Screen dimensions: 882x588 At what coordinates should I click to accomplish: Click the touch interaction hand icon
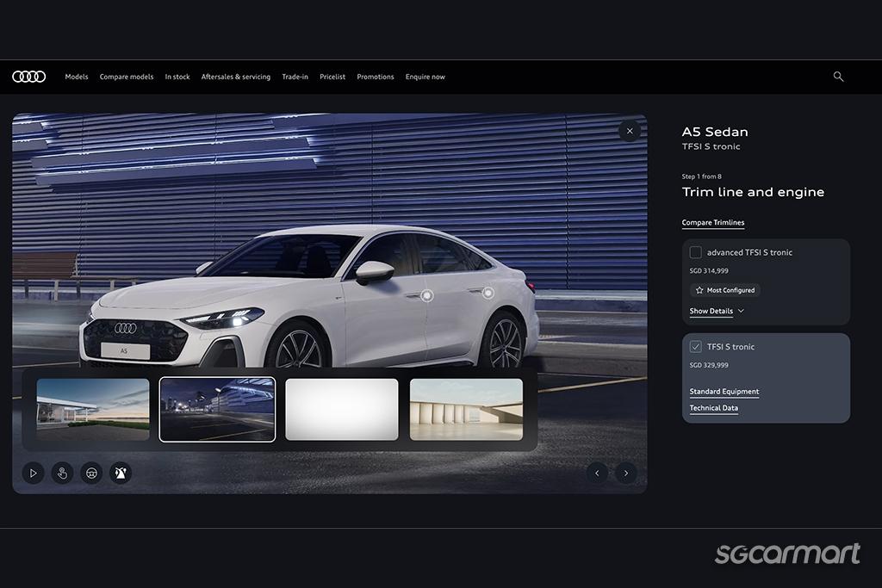[62, 473]
